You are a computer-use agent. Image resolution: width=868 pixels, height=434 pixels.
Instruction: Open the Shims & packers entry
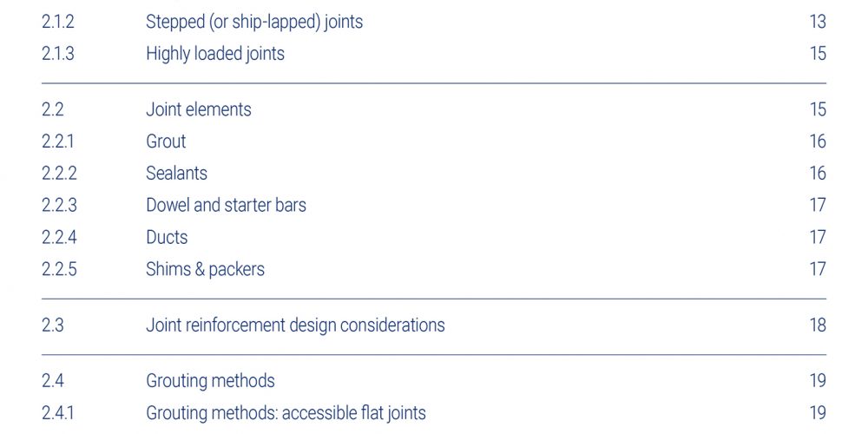[206, 269]
